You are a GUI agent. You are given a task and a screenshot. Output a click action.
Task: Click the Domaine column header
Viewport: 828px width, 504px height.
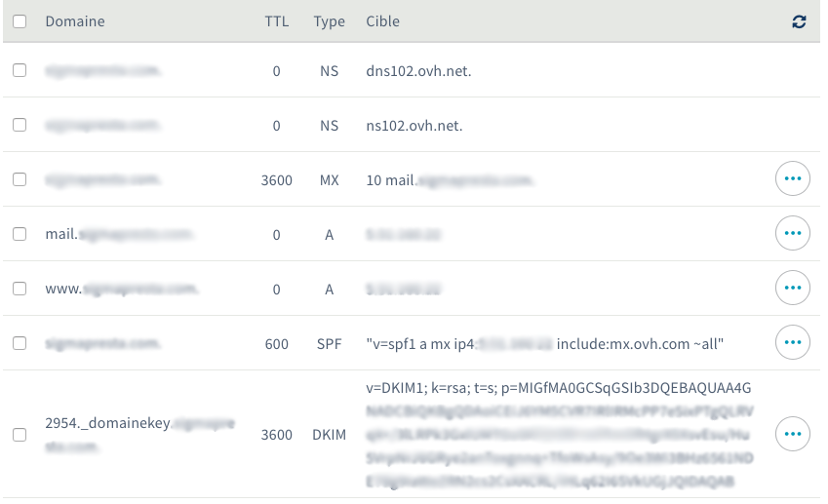tap(75, 21)
